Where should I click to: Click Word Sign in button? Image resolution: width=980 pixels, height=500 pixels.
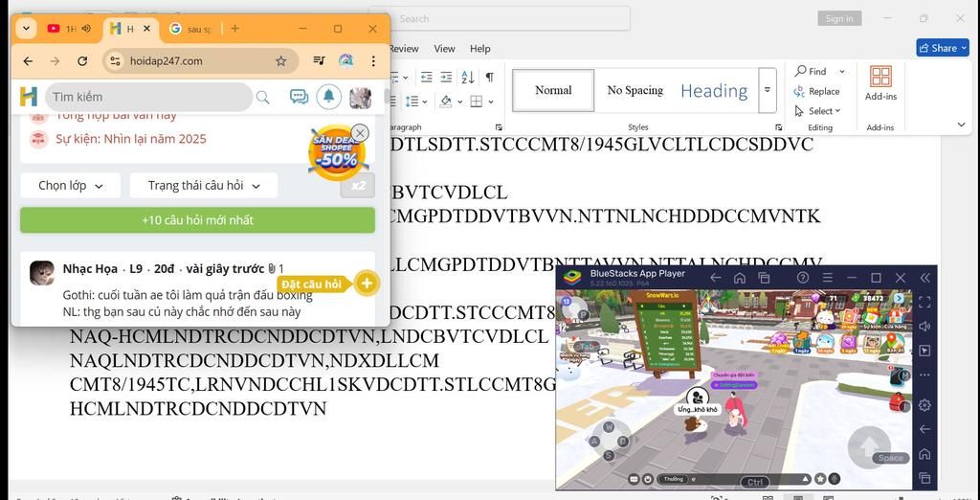tap(839, 19)
